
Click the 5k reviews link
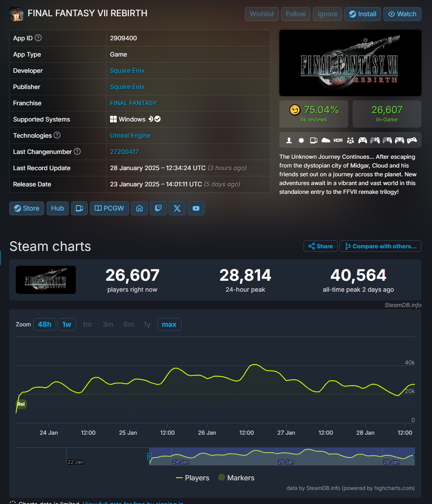pos(314,120)
